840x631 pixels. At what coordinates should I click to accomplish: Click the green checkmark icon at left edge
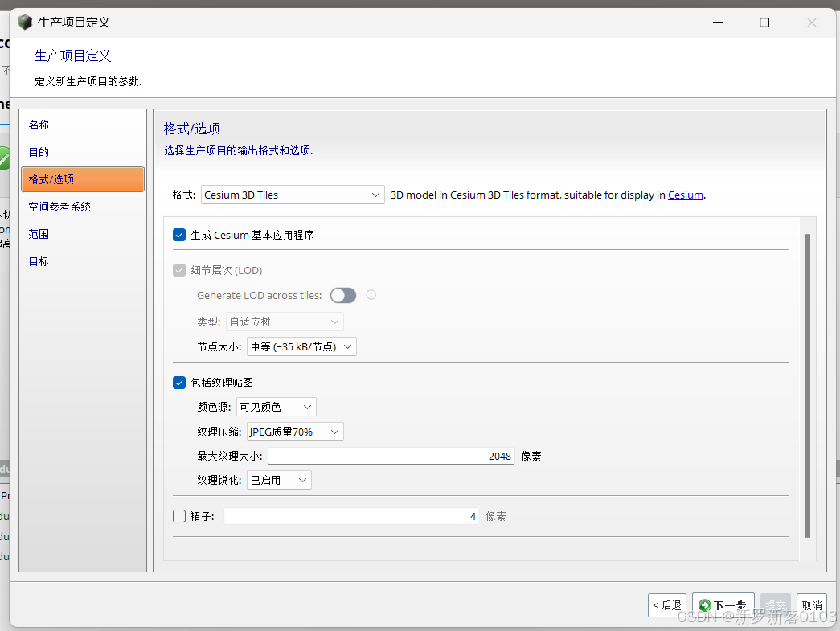point(4,158)
